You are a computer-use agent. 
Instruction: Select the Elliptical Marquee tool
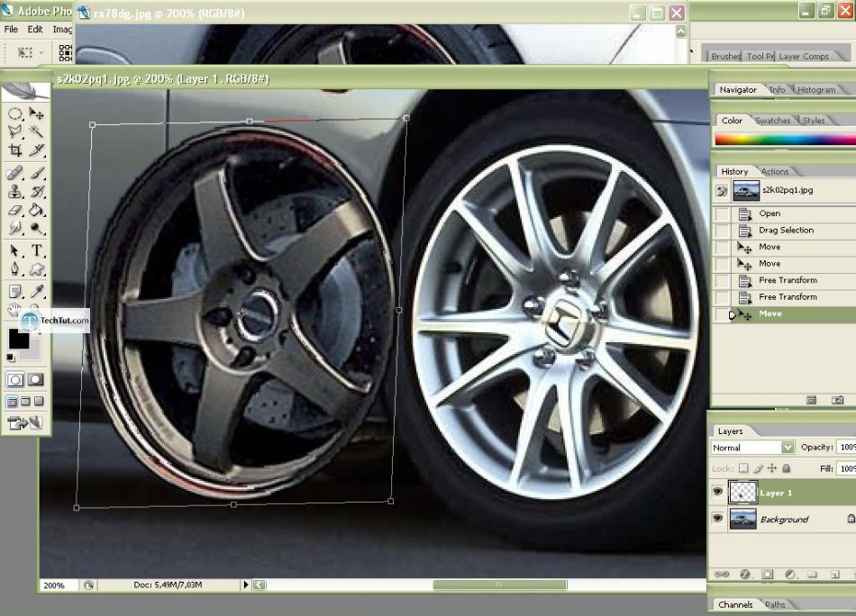[15, 113]
